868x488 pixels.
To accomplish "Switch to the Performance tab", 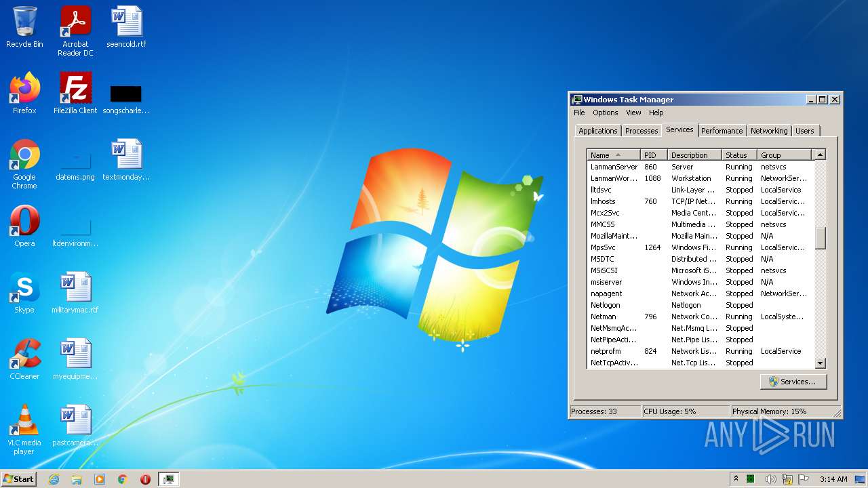I will point(722,131).
